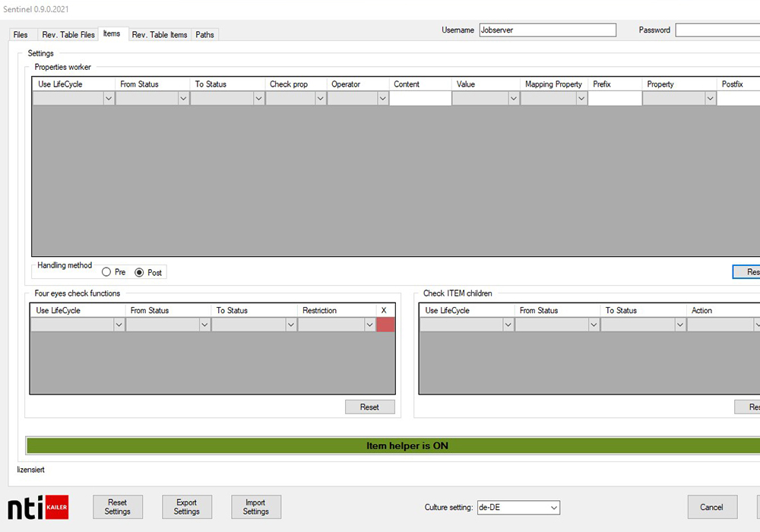760x532 pixels.
Task: Open the Rev. Table Items tab
Action: [x=159, y=35]
